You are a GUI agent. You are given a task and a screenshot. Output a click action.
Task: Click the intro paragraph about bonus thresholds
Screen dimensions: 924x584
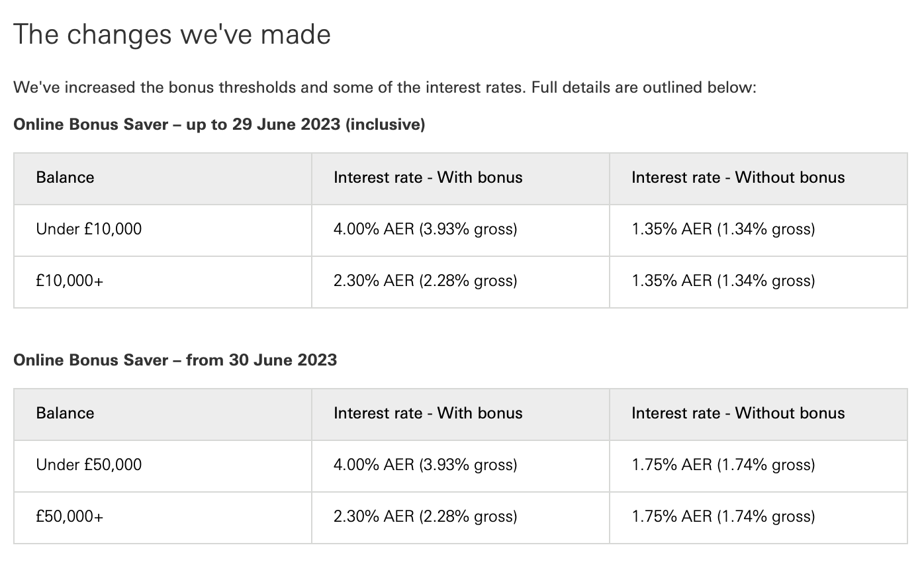[385, 87]
